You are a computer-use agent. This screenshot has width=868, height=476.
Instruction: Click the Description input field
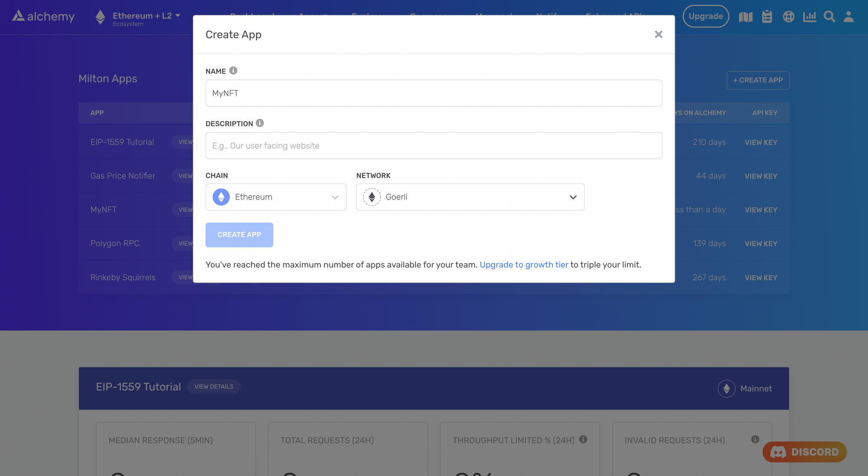coord(434,145)
